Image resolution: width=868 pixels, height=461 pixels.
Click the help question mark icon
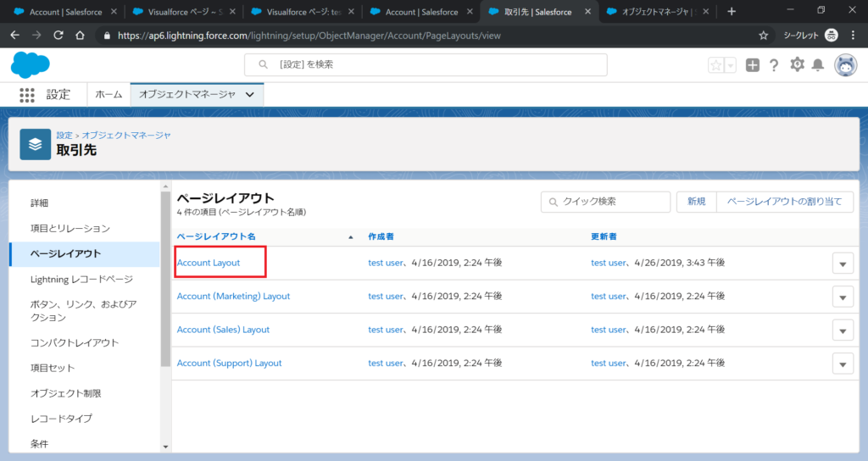click(x=774, y=65)
